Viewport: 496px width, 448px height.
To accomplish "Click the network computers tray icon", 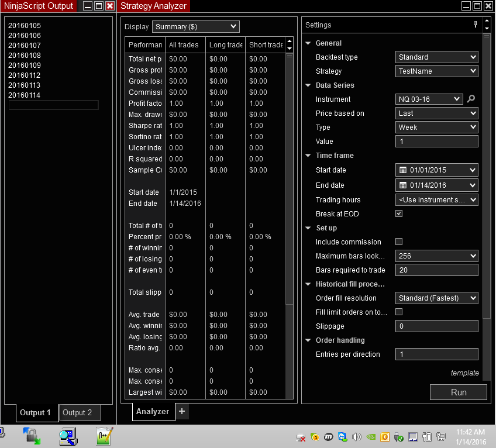I will (440, 437).
